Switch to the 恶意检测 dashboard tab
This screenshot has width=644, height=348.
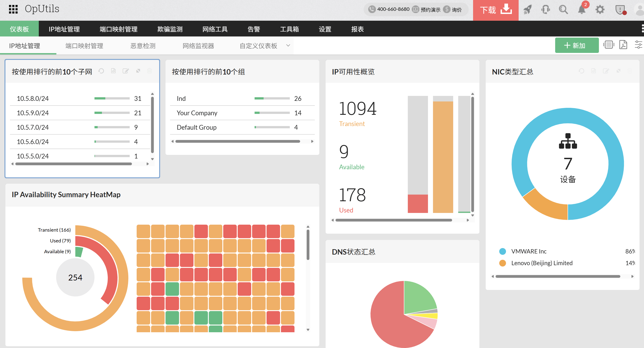(x=143, y=46)
